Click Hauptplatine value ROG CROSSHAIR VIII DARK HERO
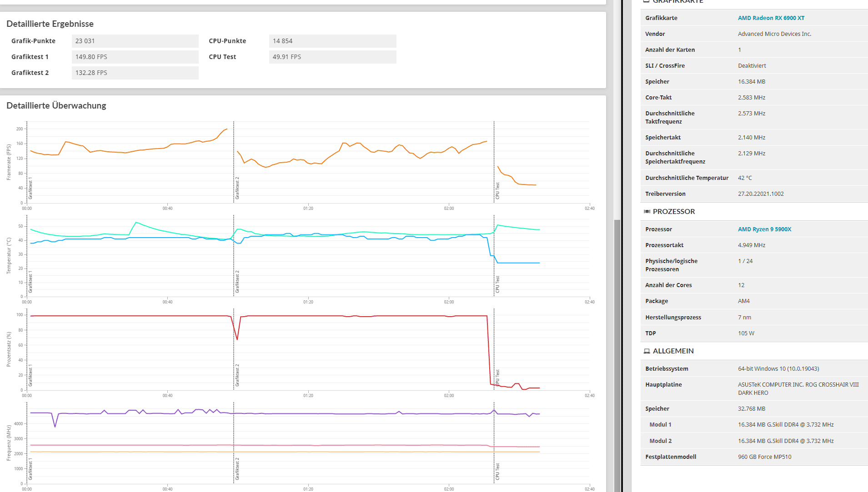The height and width of the screenshot is (492, 868). 798,389
